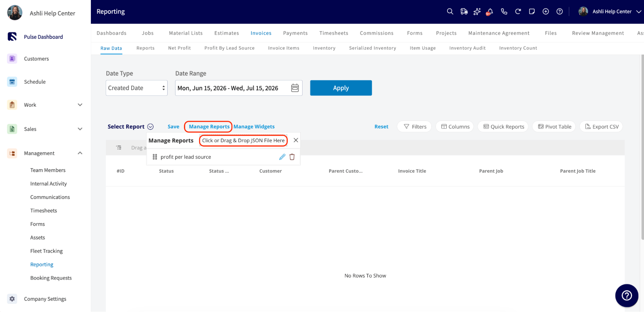Click the #ID column header
This screenshot has width=644, height=312.
point(120,171)
